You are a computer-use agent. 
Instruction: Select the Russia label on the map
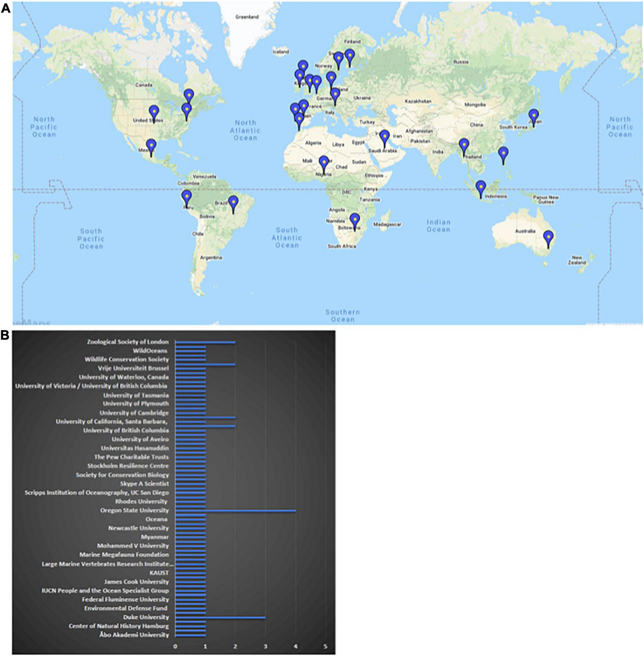coord(461,62)
